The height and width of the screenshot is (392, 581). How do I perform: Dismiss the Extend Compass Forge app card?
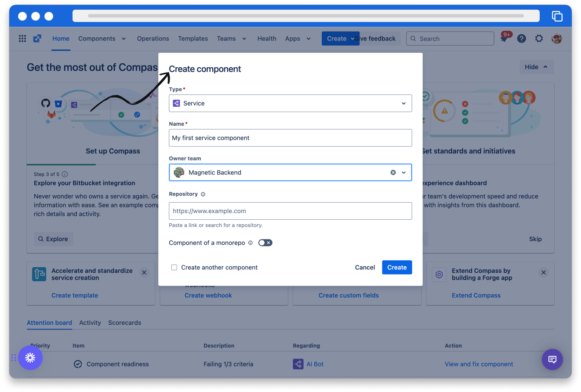click(x=544, y=273)
